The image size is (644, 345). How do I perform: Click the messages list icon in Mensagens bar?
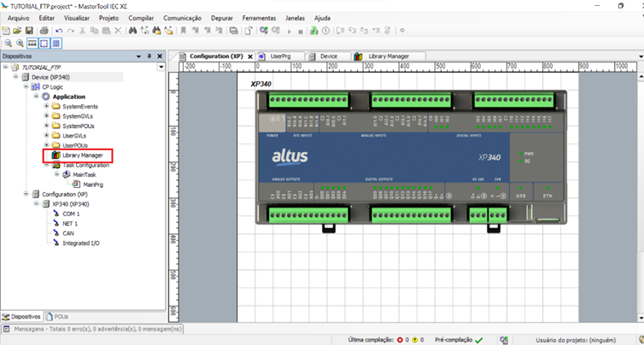[6, 329]
